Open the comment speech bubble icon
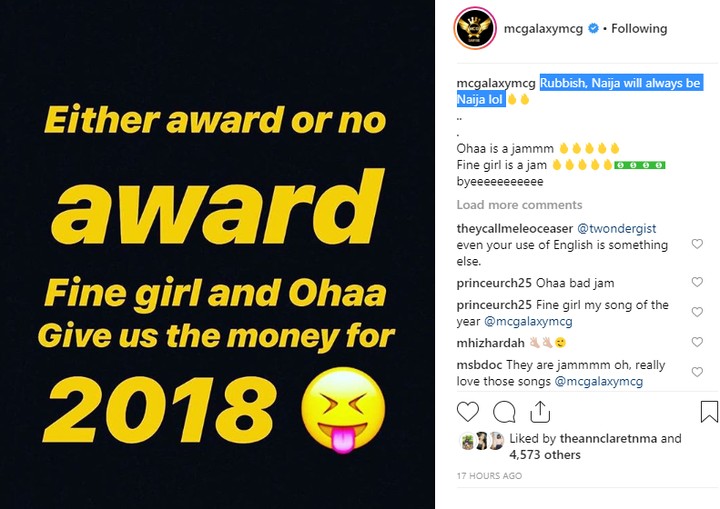This screenshot has width=720, height=509. point(504,412)
